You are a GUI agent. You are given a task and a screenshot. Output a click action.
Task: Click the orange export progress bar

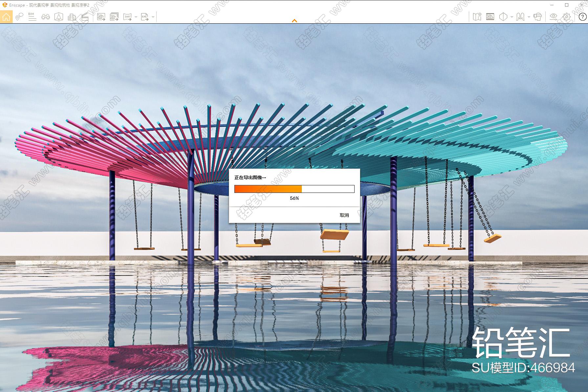click(294, 189)
